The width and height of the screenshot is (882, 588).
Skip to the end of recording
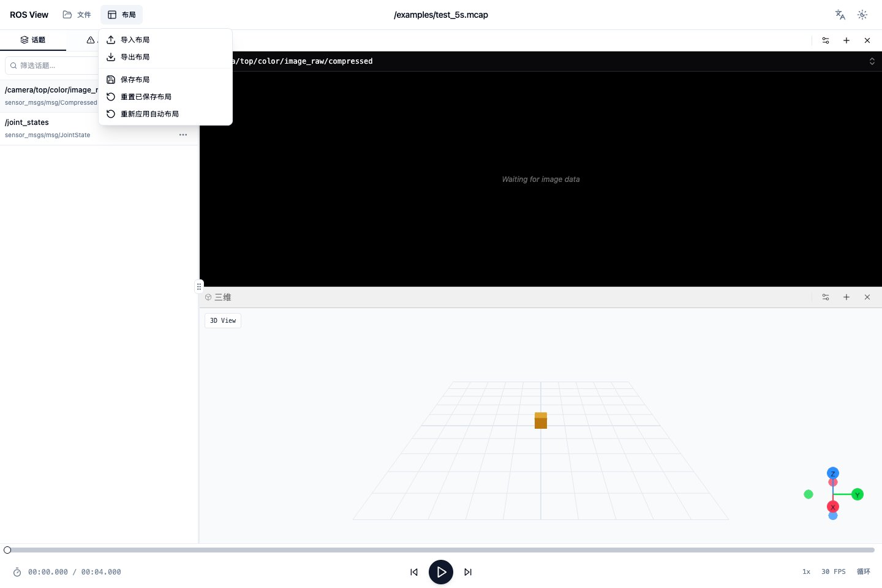pos(468,572)
